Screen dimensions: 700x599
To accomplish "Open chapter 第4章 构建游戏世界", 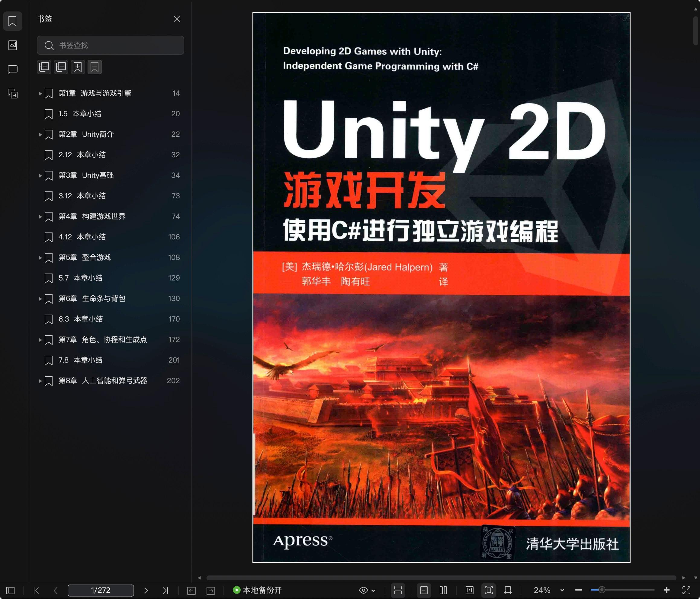I will pyautogui.click(x=111, y=216).
